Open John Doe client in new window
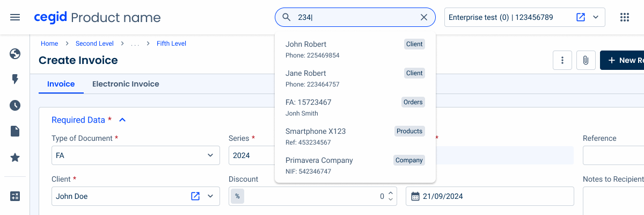 (195, 196)
